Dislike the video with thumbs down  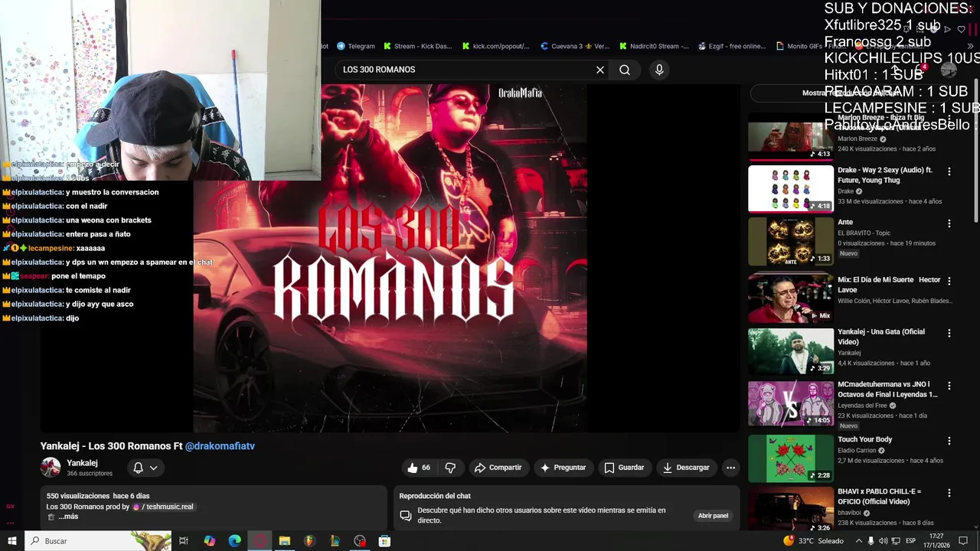point(450,468)
